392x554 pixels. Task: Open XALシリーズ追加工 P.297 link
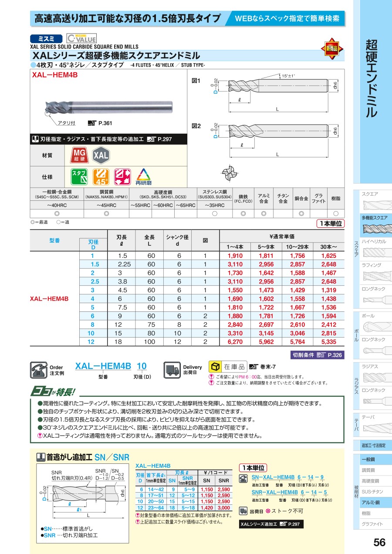click(x=270, y=524)
